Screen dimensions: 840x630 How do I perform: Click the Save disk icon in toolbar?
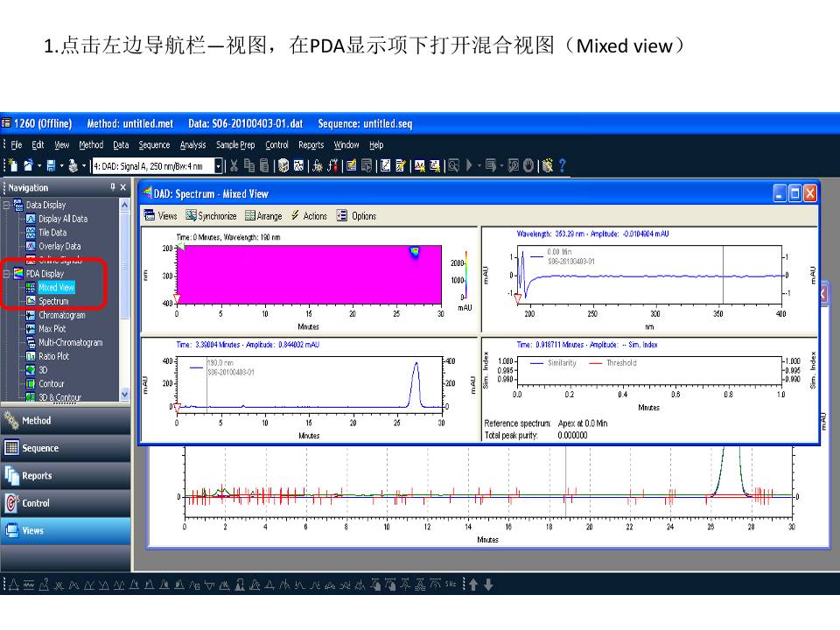pyautogui.click(x=51, y=165)
